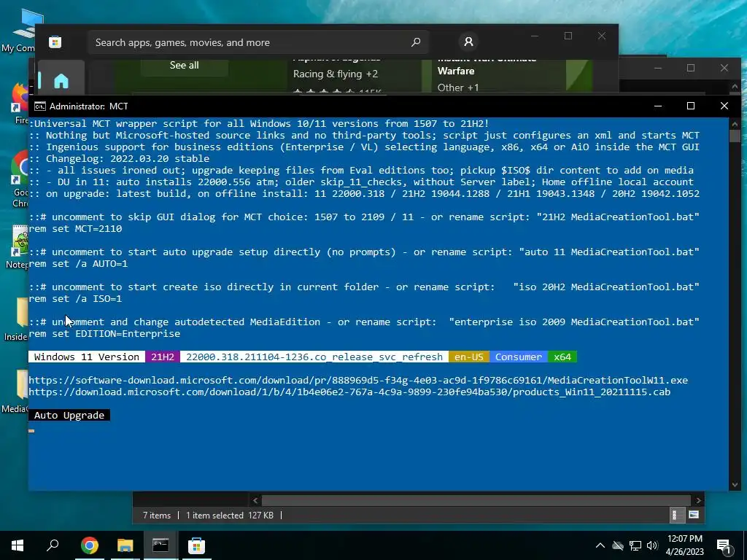Switch to Microsoft Store taskbar icon
This screenshot has width=747, height=560.
pos(196,545)
